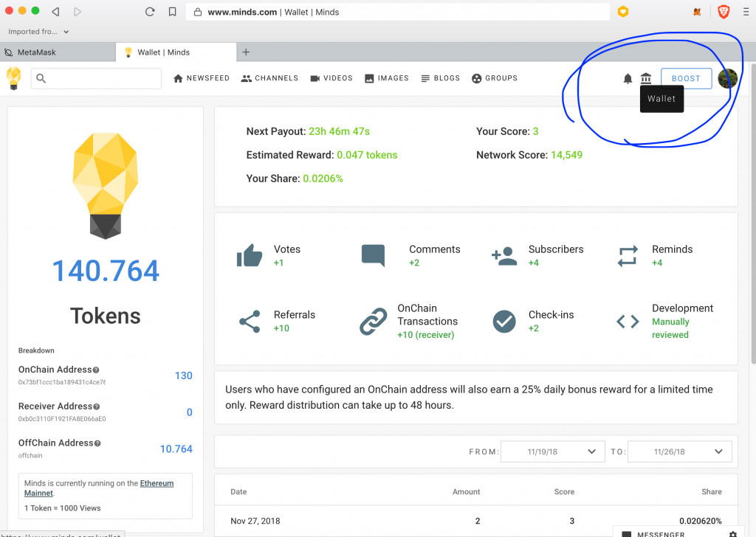Open the Wallet bank icon
Viewport: 756px width, 537px height.
click(x=645, y=78)
